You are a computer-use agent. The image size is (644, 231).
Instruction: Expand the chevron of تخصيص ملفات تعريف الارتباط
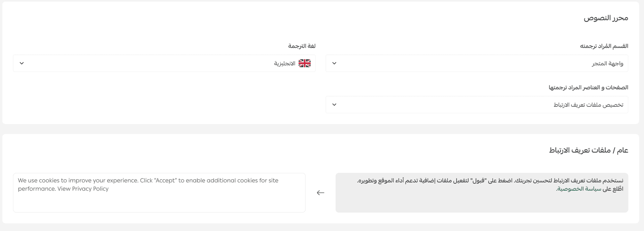click(x=334, y=105)
